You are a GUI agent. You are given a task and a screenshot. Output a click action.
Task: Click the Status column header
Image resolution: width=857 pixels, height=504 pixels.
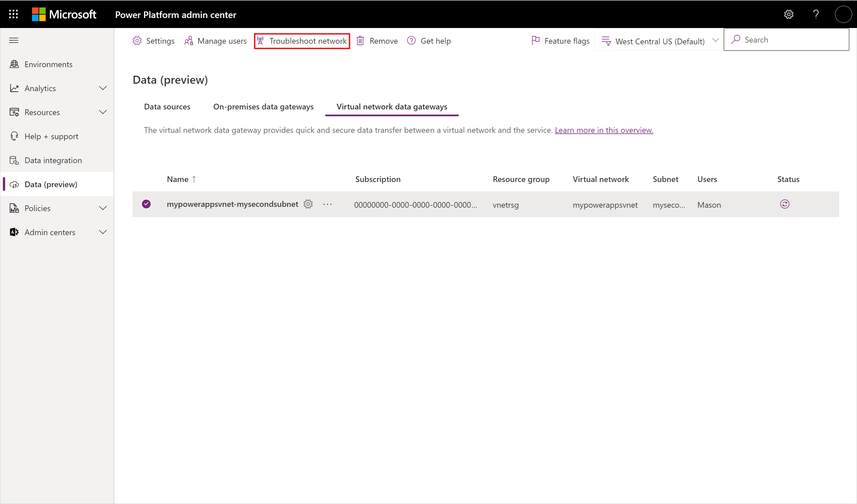(x=788, y=179)
